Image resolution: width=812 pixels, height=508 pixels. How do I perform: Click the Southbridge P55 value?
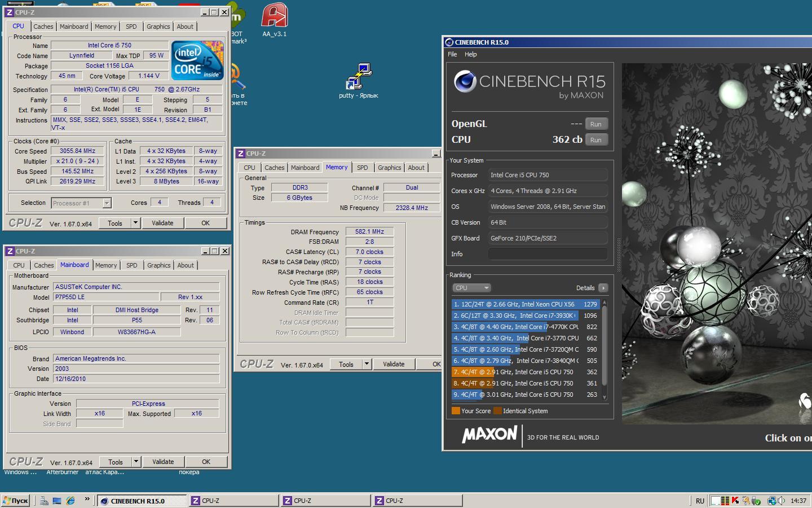point(136,320)
